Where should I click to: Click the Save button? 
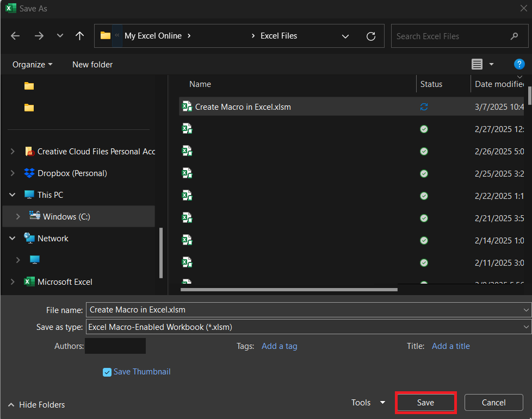425,402
